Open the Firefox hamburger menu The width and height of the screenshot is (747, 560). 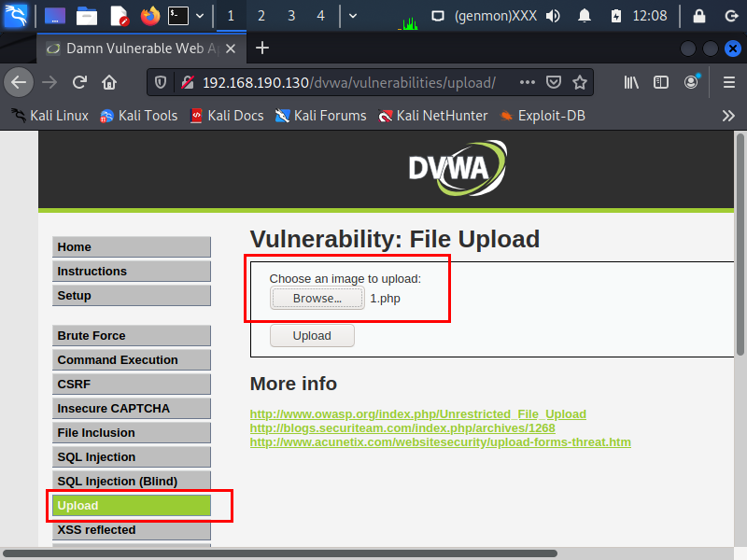pyautogui.click(x=729, y=82)
